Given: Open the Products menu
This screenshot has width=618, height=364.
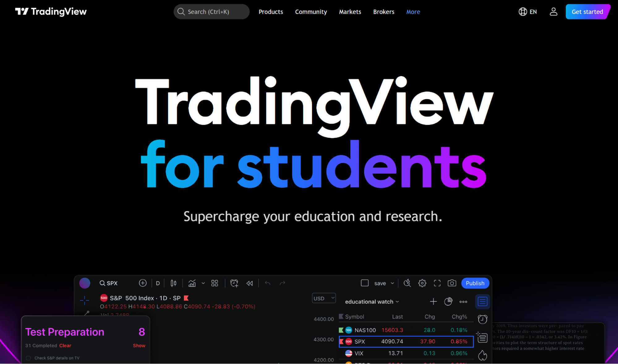Looking at the screenshot, I should (271, 12).
